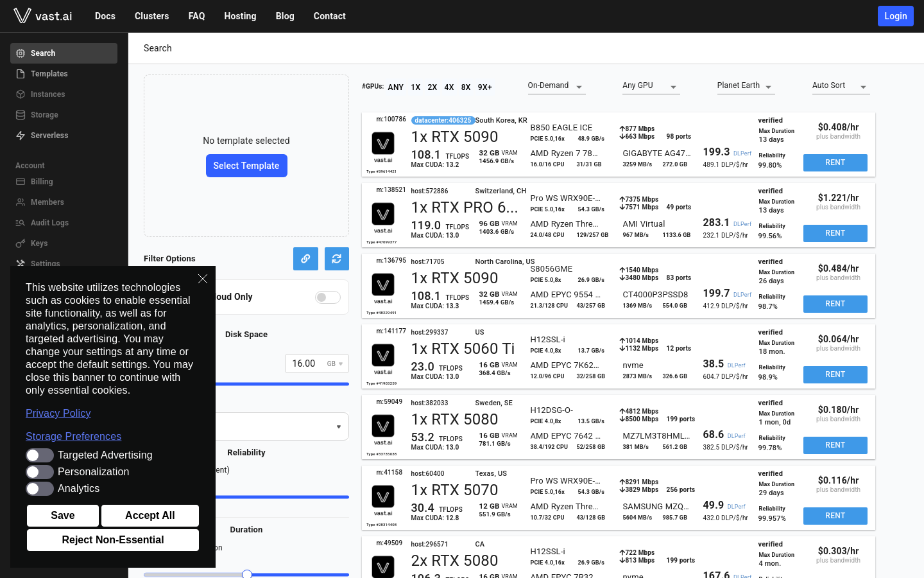Open the Planet Earth region dropdown

[746, 86]
